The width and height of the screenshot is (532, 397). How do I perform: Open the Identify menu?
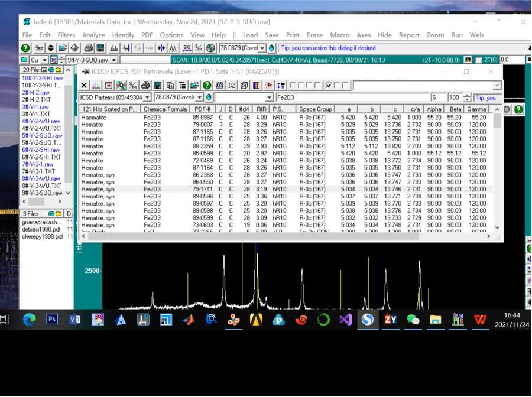pos(123,35)
